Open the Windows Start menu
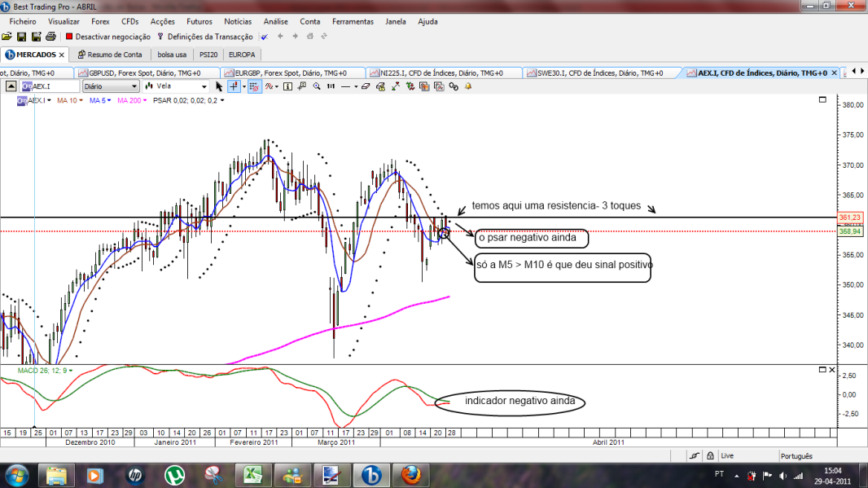Viewport: 868px width, 488px height. (16, 475)
